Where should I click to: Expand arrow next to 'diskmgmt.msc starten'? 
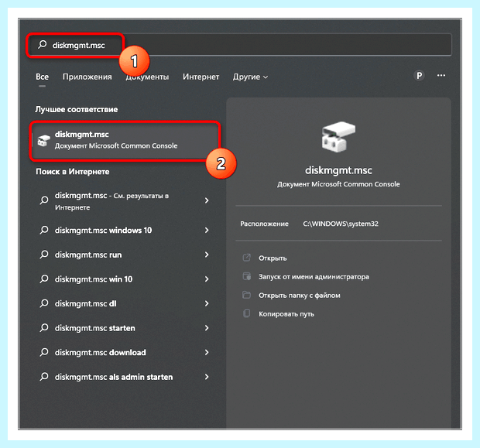point(207,328)
